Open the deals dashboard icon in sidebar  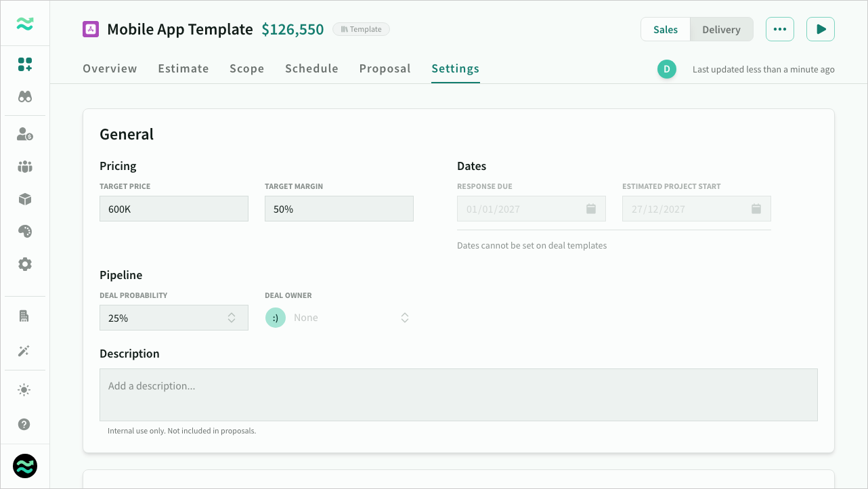coord(24,65)
